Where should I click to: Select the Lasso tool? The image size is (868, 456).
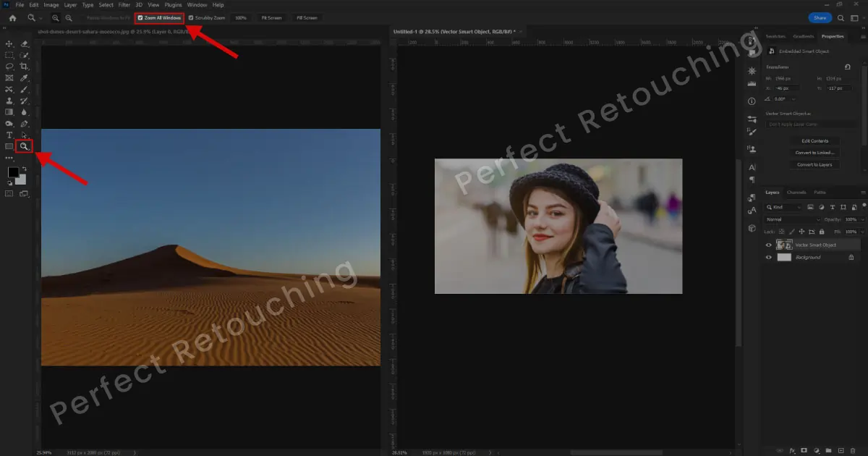9,66
